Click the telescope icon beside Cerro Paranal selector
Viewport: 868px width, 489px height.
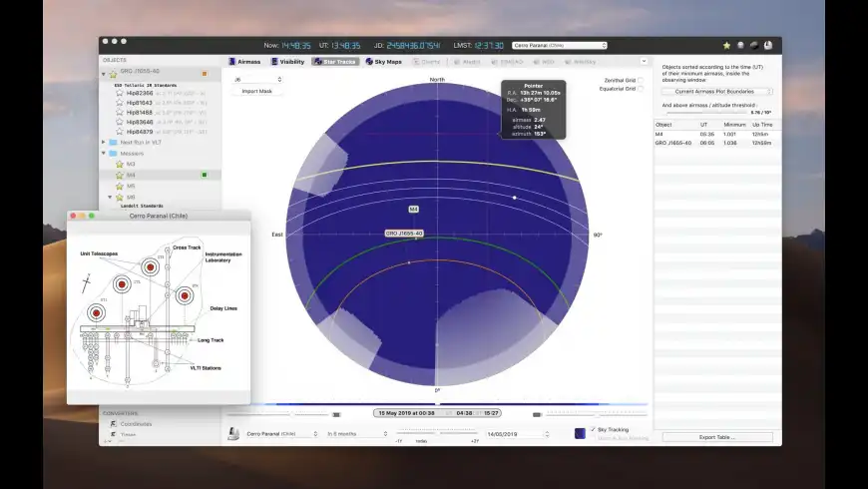click(x=233, y=434)
